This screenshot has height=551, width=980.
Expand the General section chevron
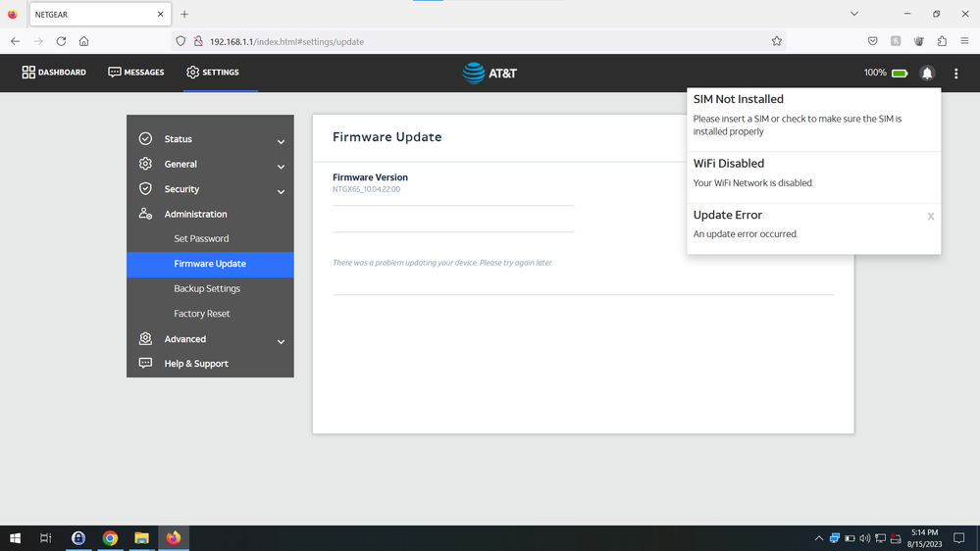pyautogui.click(x=281, y=167)
